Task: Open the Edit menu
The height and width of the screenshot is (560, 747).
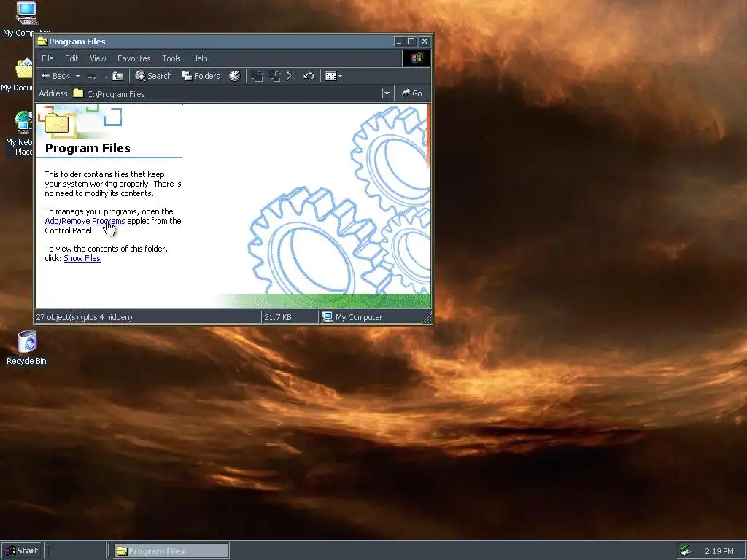Action: click(x=71, y=58)
